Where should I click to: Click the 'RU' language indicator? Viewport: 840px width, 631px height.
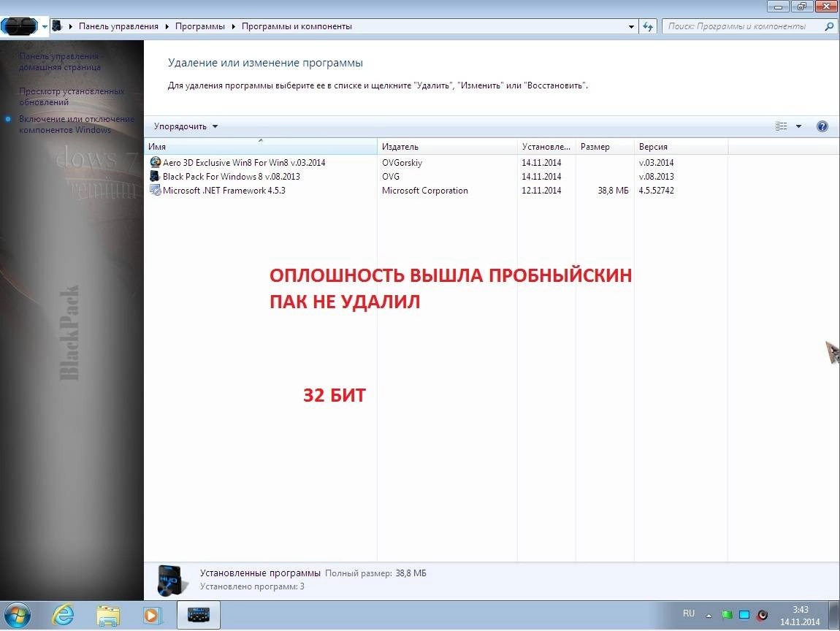[689, 614]
